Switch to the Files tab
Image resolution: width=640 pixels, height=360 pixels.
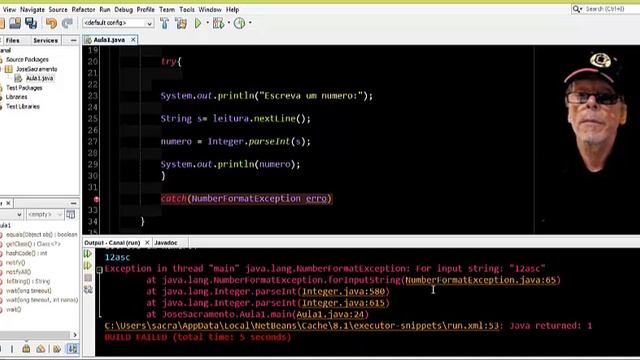[x=12, y=40]
